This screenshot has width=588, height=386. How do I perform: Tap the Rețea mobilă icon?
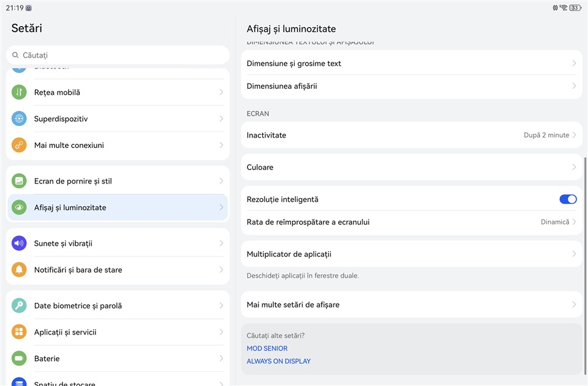point(19,92)
